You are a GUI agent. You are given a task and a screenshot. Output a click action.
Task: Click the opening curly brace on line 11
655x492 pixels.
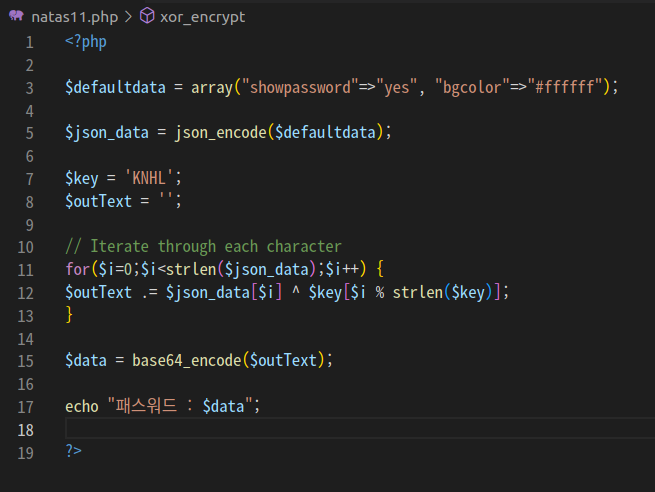(380, 269)
